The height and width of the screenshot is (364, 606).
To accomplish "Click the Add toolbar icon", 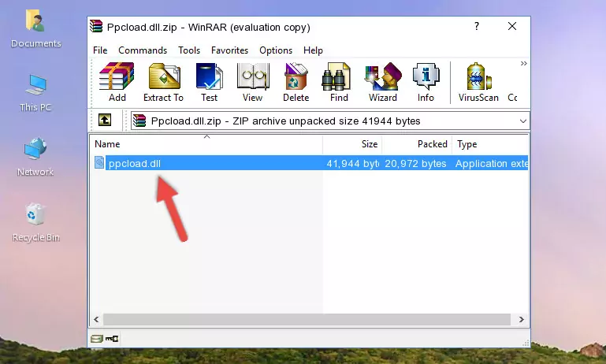I will tap(117, 82).
